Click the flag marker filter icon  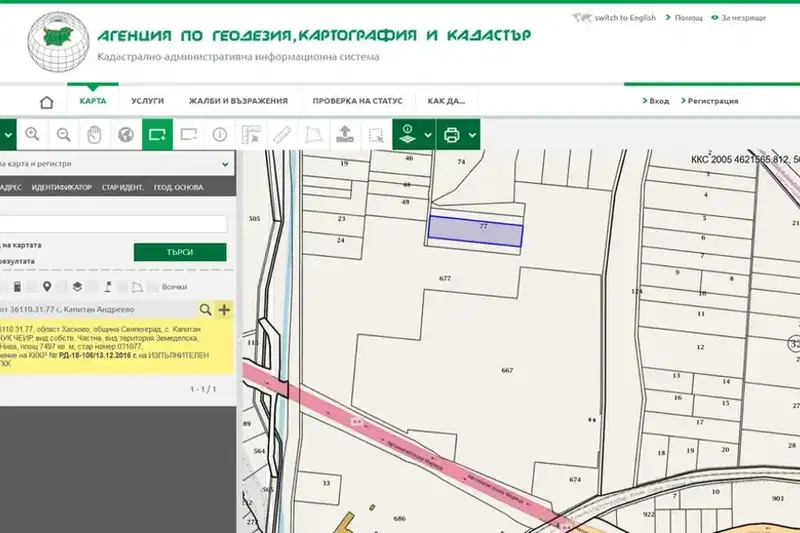coord(108,287)
